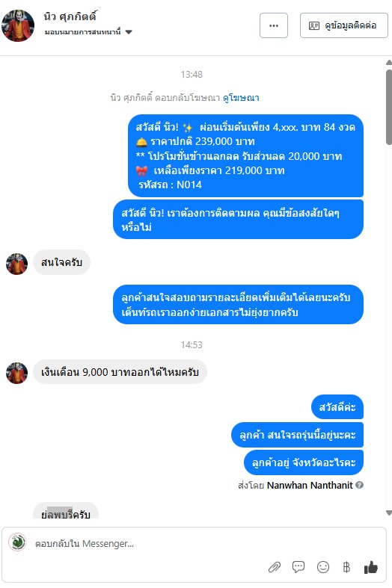This screenshot has width=392, height=588.
Task: Click sender avatar beside สนใจครับ message
Action: tap(17, 264)
